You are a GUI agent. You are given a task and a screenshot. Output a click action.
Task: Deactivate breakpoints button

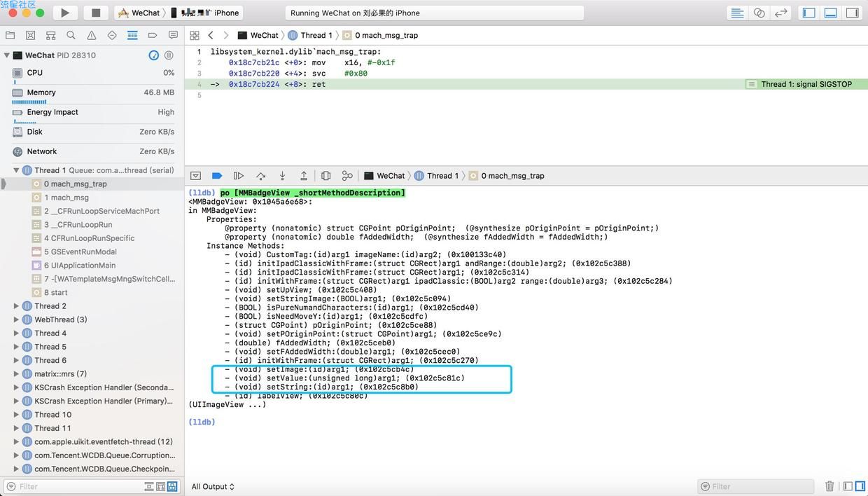tap(217, 176)
